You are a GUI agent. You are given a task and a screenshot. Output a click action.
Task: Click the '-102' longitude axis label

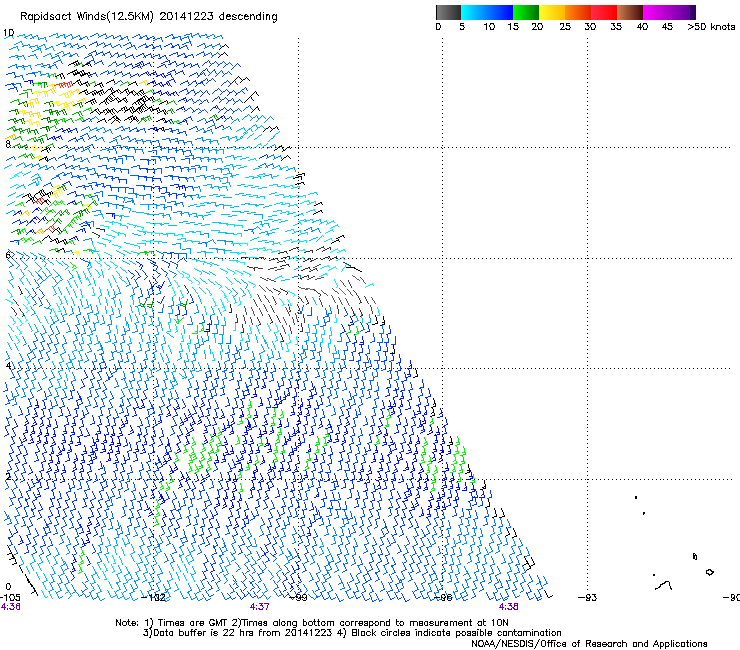(x=154, y=598)
